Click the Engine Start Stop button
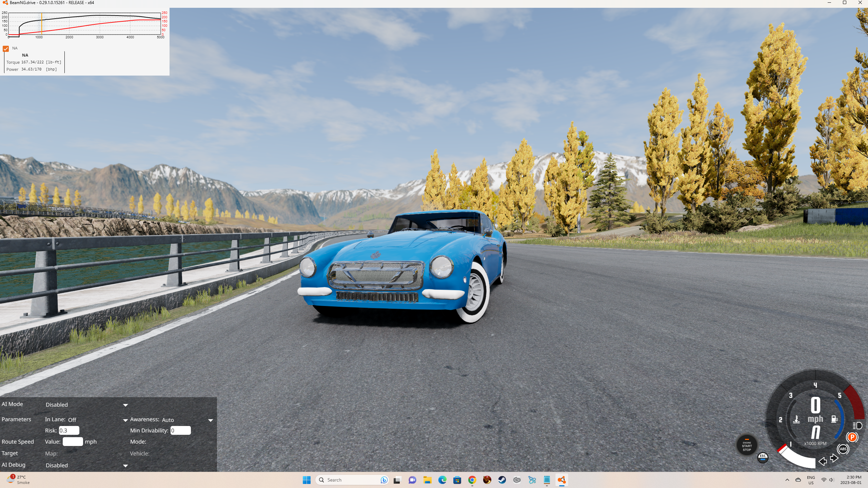The image size is (868, 488). tap(747, 445)
